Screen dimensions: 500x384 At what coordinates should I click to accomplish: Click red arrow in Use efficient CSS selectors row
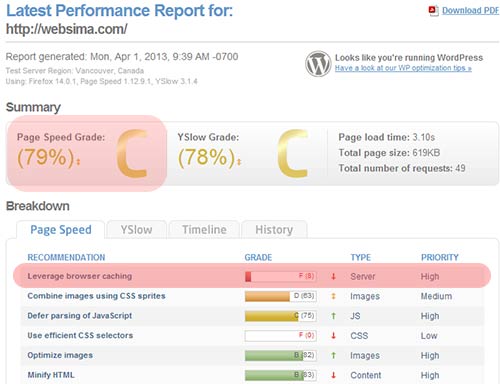[333, 336]
